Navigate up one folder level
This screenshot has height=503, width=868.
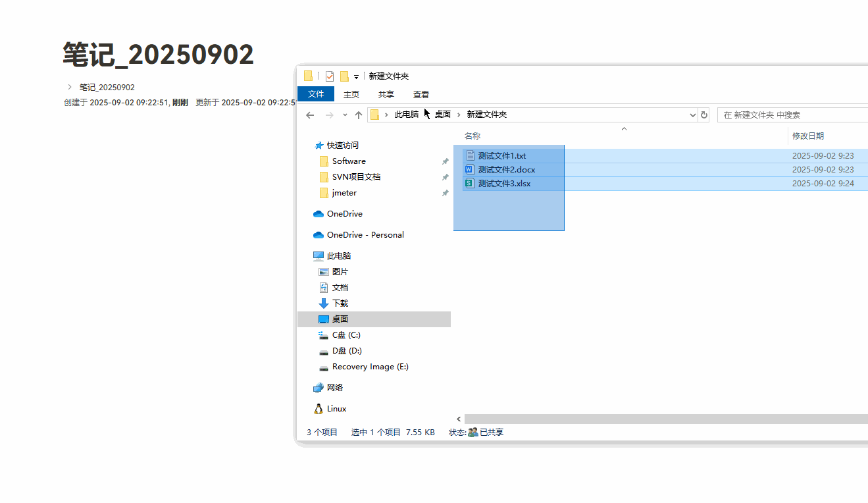pos(358,115)
